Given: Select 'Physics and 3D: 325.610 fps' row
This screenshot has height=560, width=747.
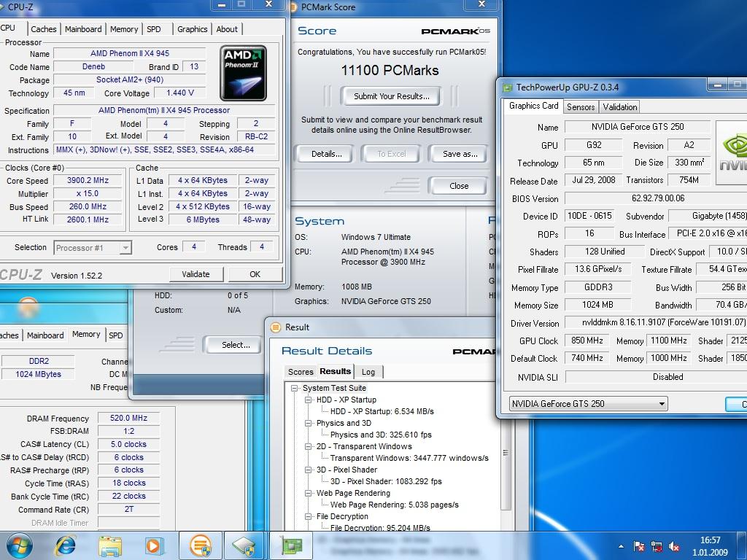Looking at the screenshot, I should coord(381,435).
